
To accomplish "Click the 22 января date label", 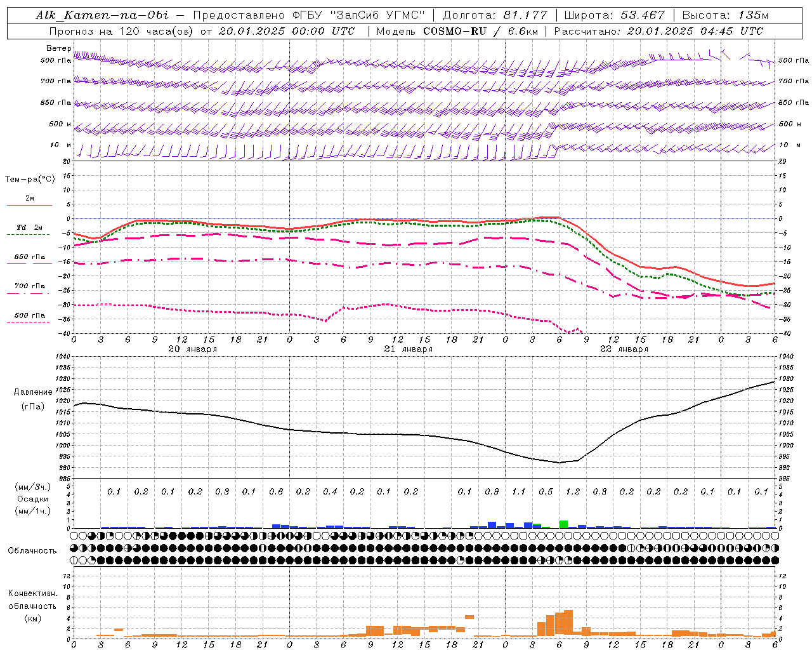I will point(624,349).
